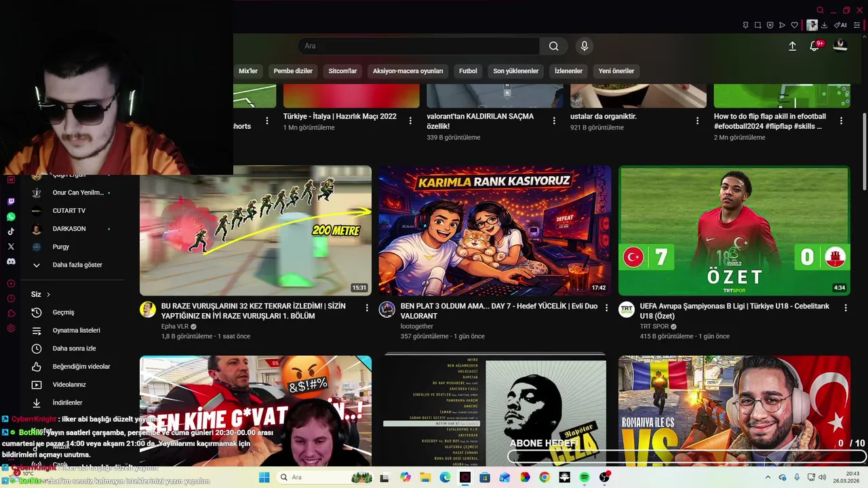Open Google Chrome from the taskbar
868x488 pixels.
[x=545, y=477]
